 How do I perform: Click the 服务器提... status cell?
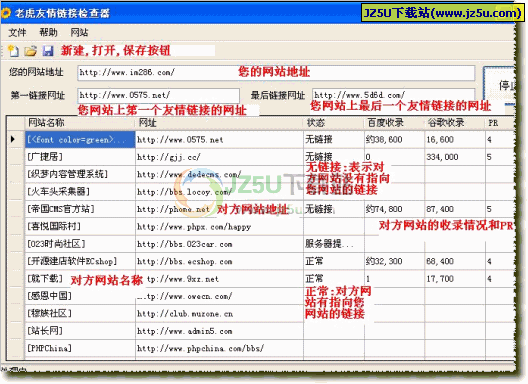[x=333, y=244]
